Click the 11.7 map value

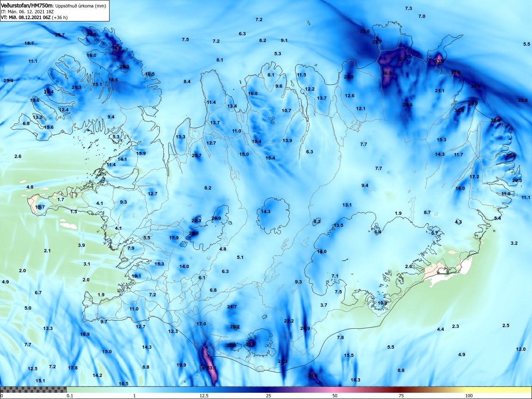point(458,155)
